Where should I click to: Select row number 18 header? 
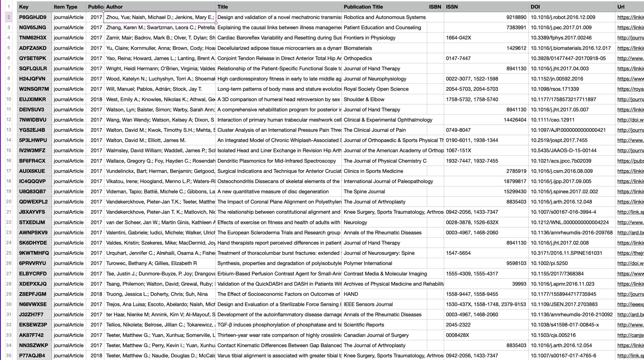(x=9, y=181)
